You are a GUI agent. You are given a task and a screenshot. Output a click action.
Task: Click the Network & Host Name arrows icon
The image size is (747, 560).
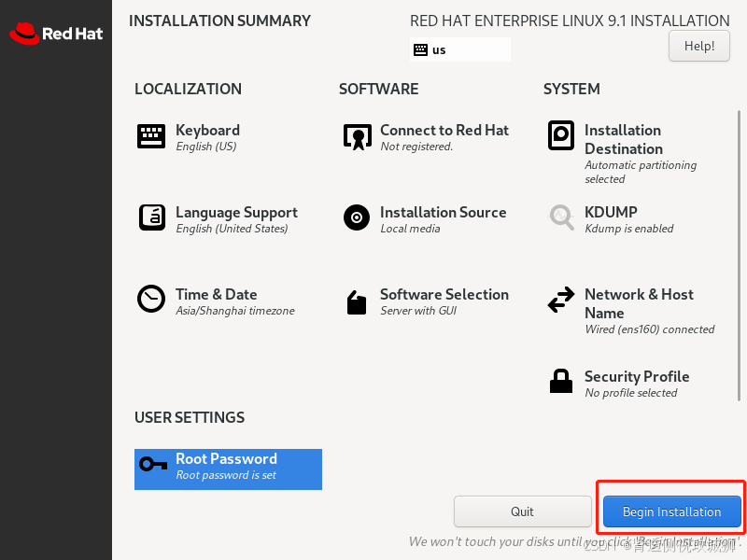tap(561, 300)
